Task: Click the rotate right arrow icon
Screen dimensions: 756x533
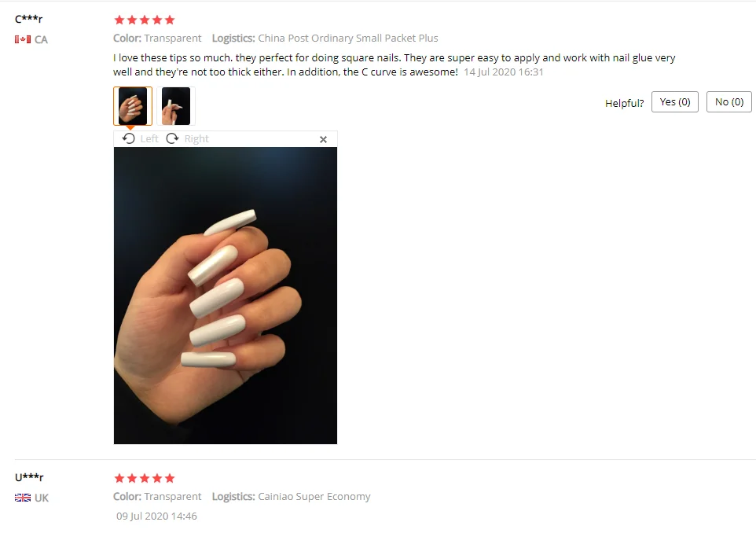Action: click(x=172, y=139)
